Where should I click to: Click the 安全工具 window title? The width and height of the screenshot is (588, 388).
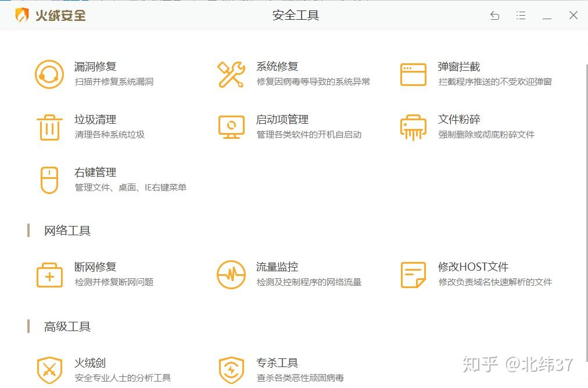click(x=296, y=15)
